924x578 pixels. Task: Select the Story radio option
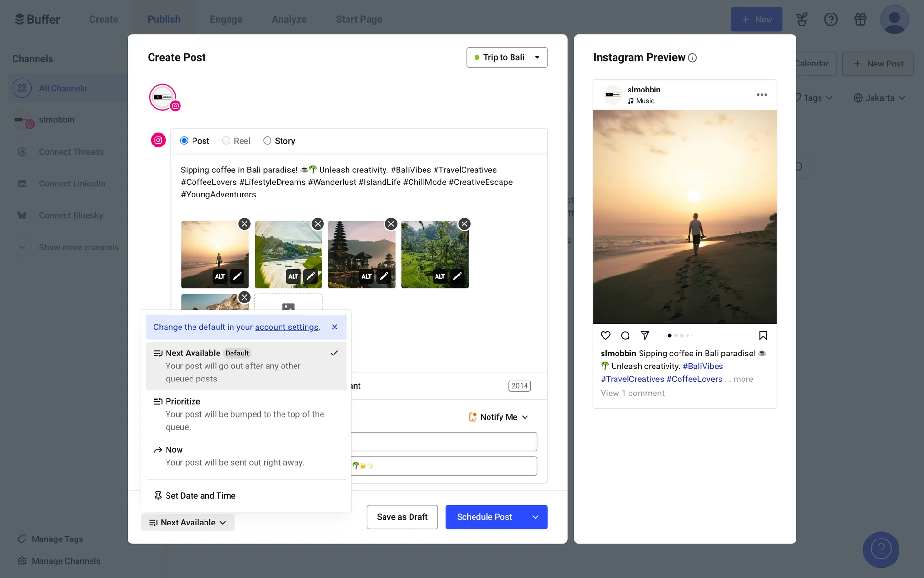click(267, 141)
